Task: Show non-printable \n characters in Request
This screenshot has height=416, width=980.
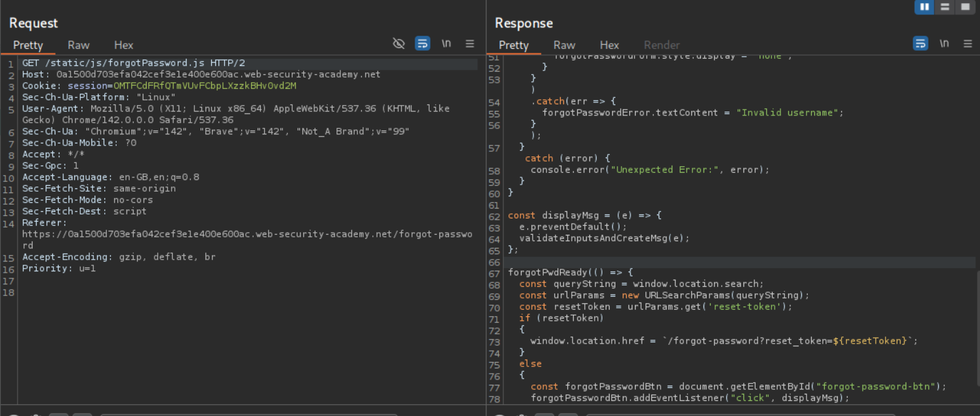Action: tap(446, 44)
